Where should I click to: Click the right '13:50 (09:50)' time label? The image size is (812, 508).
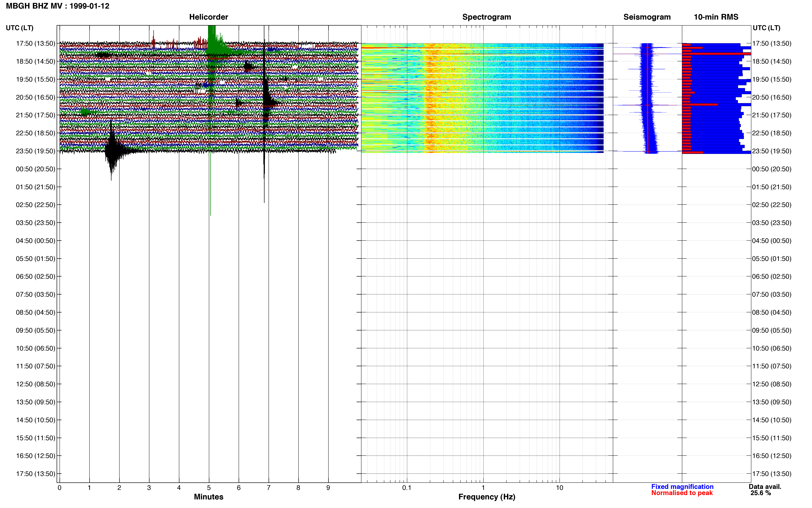pyautogui.click(x=772, y=402)
